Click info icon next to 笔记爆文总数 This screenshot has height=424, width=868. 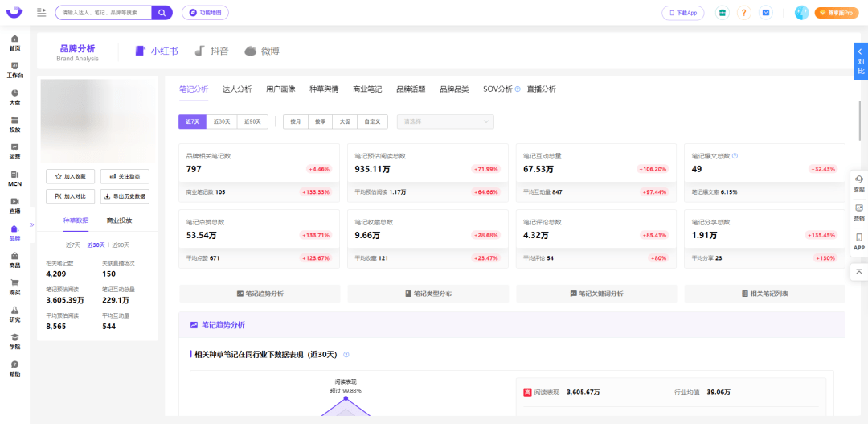tap(735, 156)
